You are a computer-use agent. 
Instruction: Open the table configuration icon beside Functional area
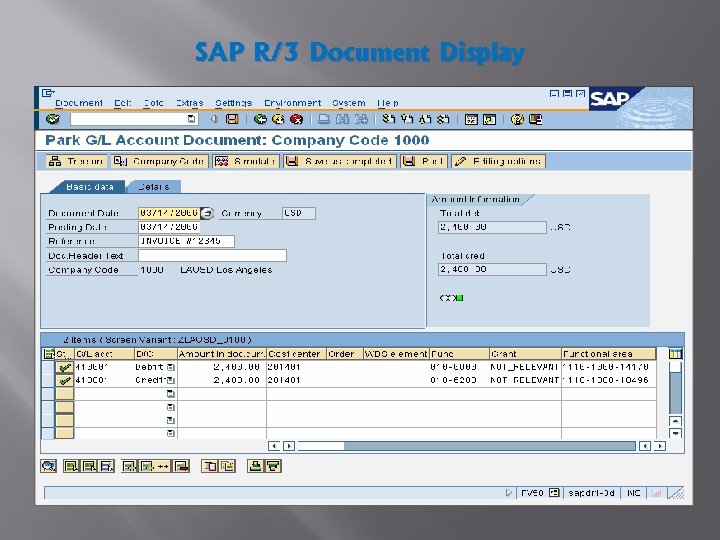(675, 354)
